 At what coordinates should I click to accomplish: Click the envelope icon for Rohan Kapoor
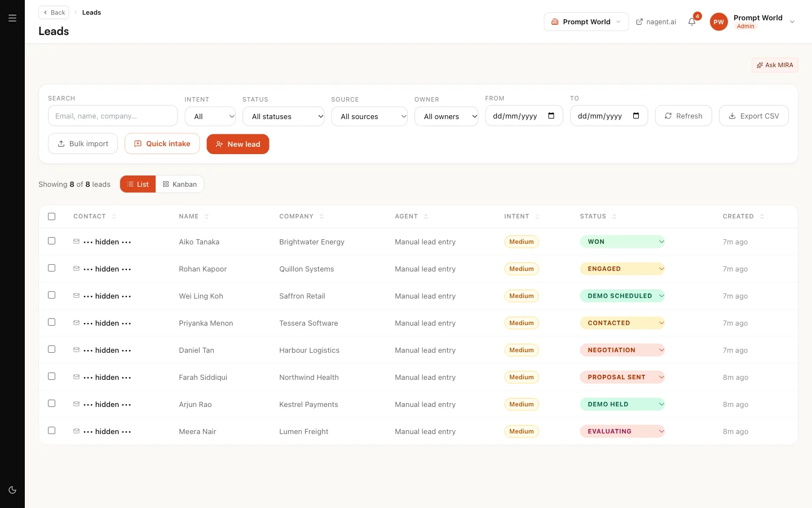point(76,269)
